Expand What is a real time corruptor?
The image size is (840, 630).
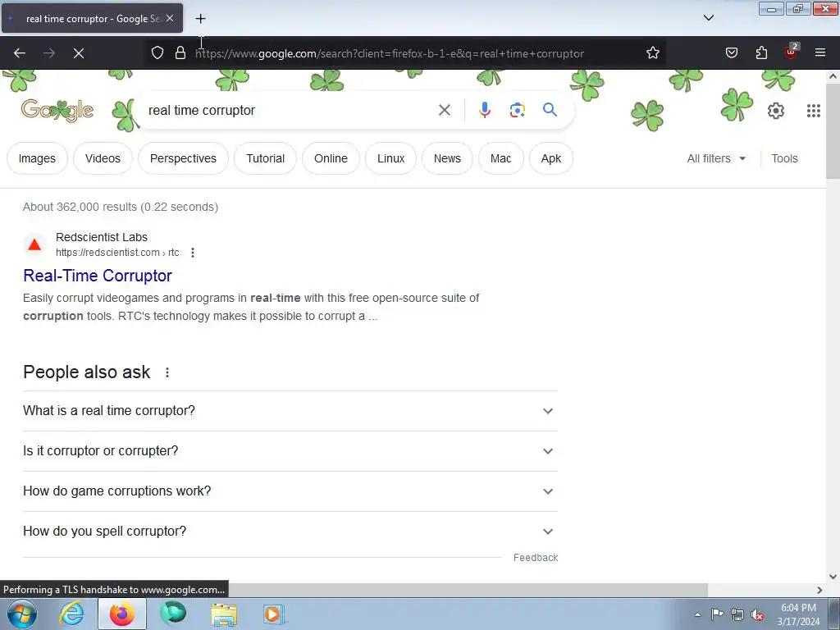point(290,411)
